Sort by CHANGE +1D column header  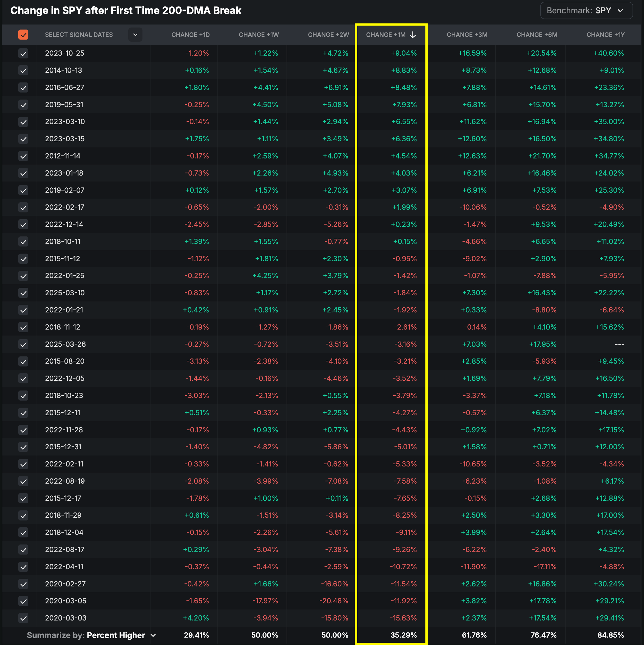coord(190,35)
